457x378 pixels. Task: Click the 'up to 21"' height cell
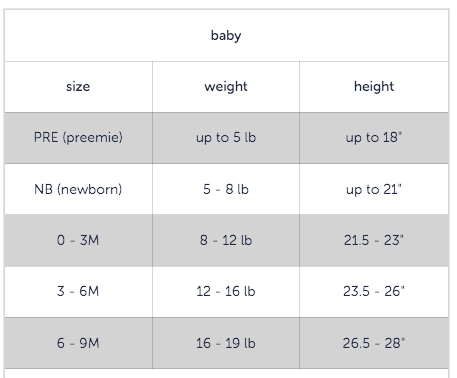click(x=374, y=189)
